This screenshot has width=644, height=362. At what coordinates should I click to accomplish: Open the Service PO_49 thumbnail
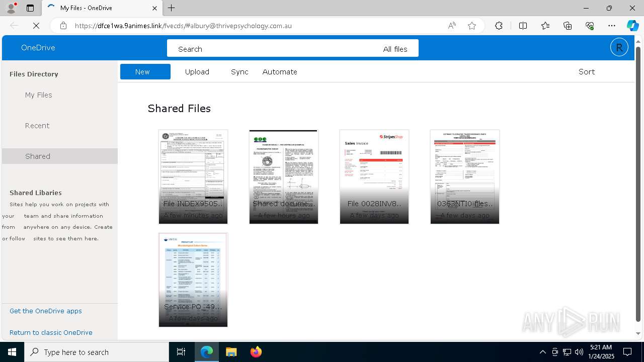click(193, 280)
